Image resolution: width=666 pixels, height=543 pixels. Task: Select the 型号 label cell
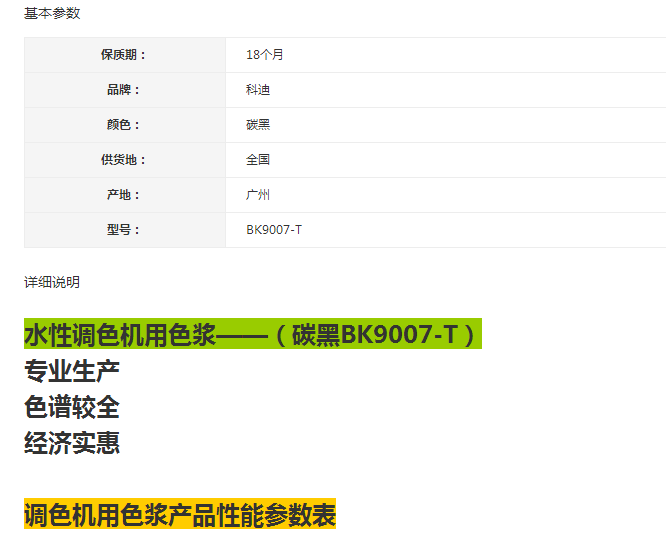point(124,230)
